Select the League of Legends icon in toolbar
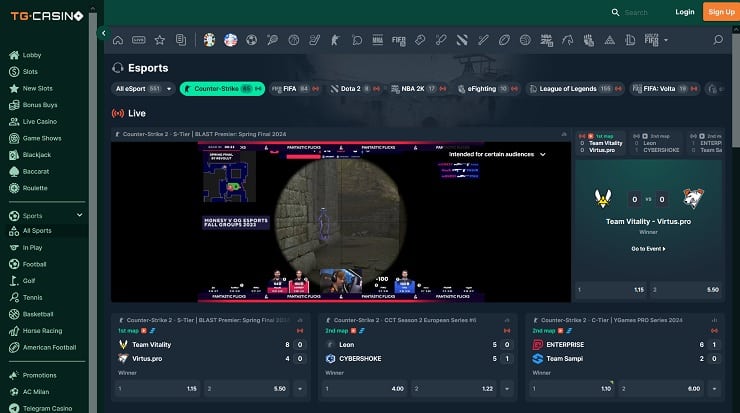Image resolution: width=740 pixels, height=413 pixels. point(631,40)
